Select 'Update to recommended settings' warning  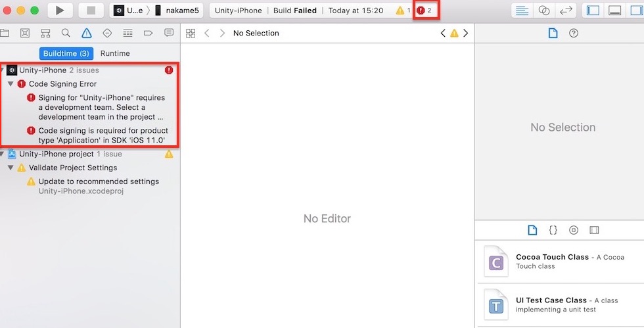click(x=93, y=186)
